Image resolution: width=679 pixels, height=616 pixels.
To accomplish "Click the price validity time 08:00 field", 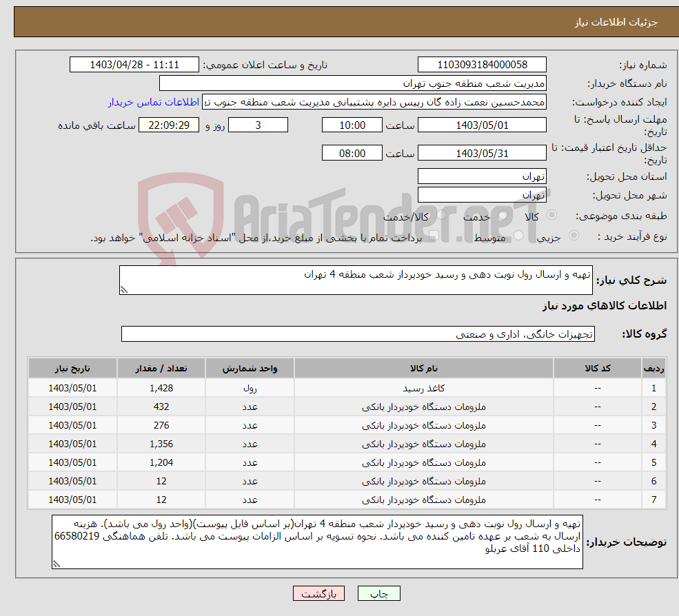I will [x=352, y=153].
